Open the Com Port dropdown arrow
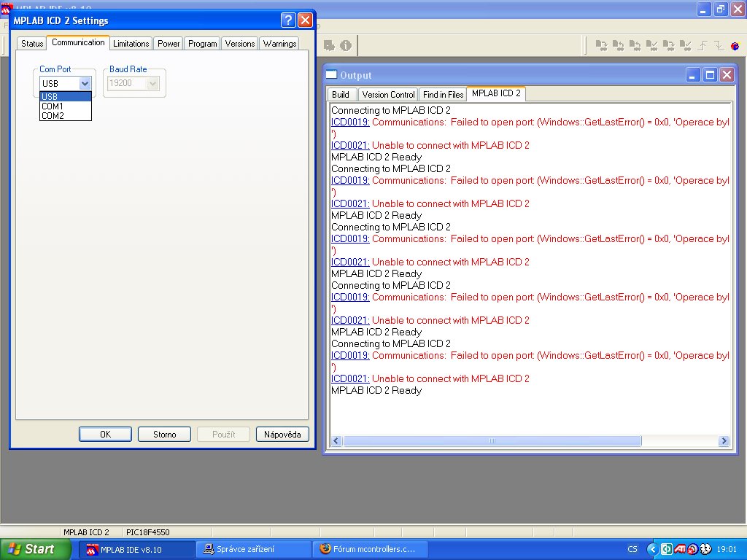 point(85,83)
